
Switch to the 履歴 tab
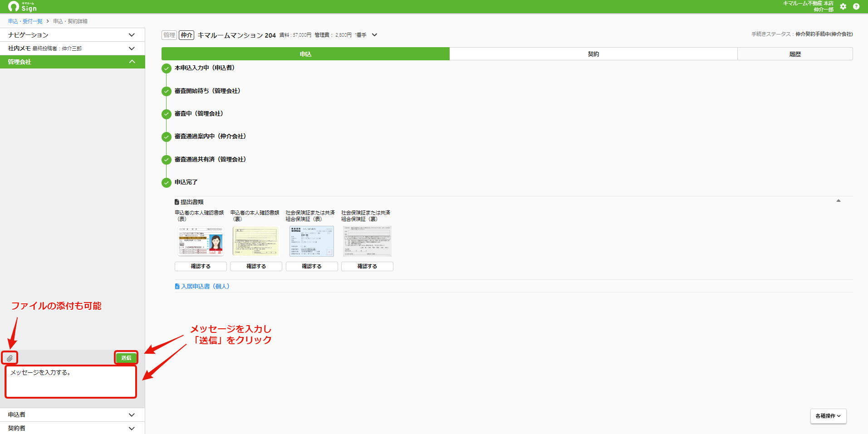(795, 54)
